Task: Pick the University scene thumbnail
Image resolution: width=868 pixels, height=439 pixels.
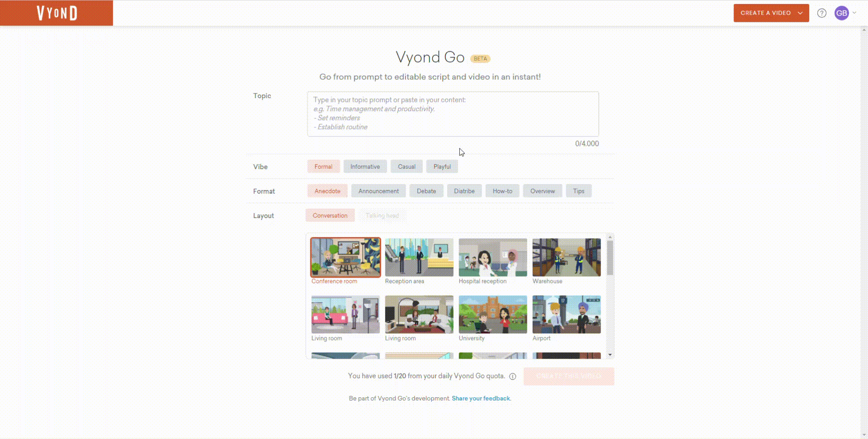Action: 493,314
